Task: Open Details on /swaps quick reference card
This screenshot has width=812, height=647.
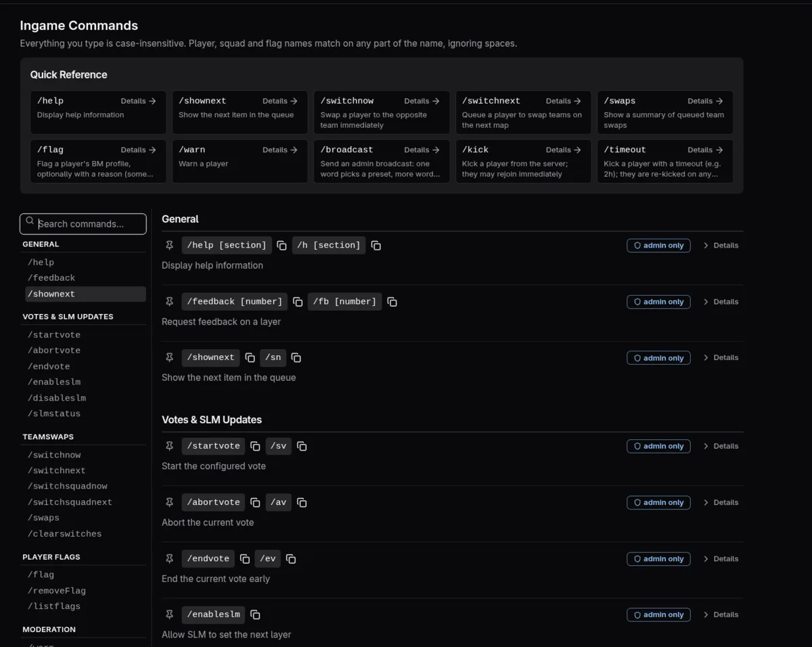Action: (706, 101)
